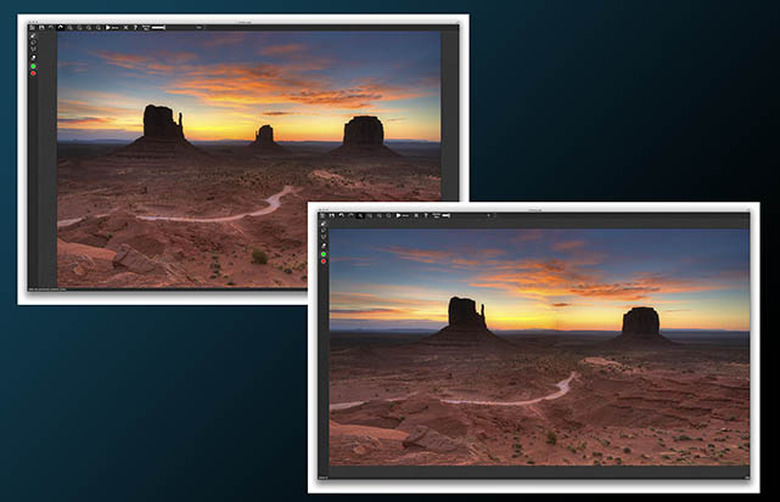Select the Marker tool in bottom-right window
Viewport: 780px width, 502px height.
[x=323, y=224]
